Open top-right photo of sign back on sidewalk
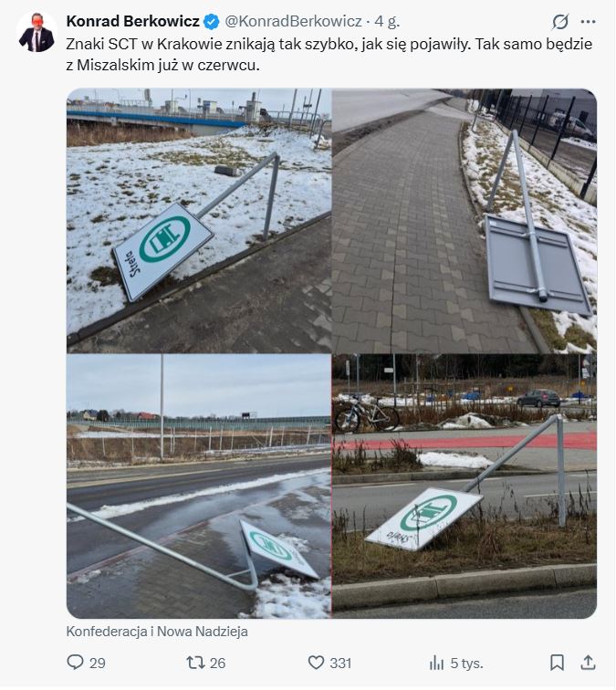Viewport: 616px width, 690px height. (465, 221)
